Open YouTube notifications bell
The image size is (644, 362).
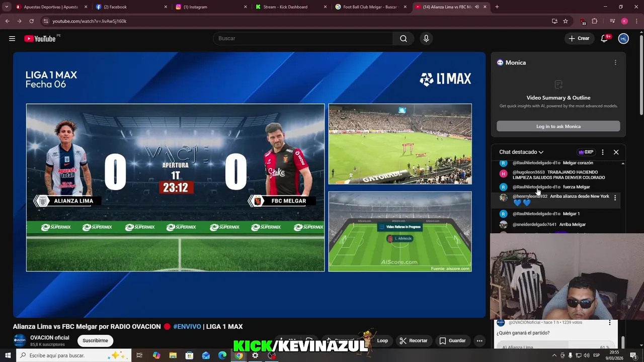605,39
